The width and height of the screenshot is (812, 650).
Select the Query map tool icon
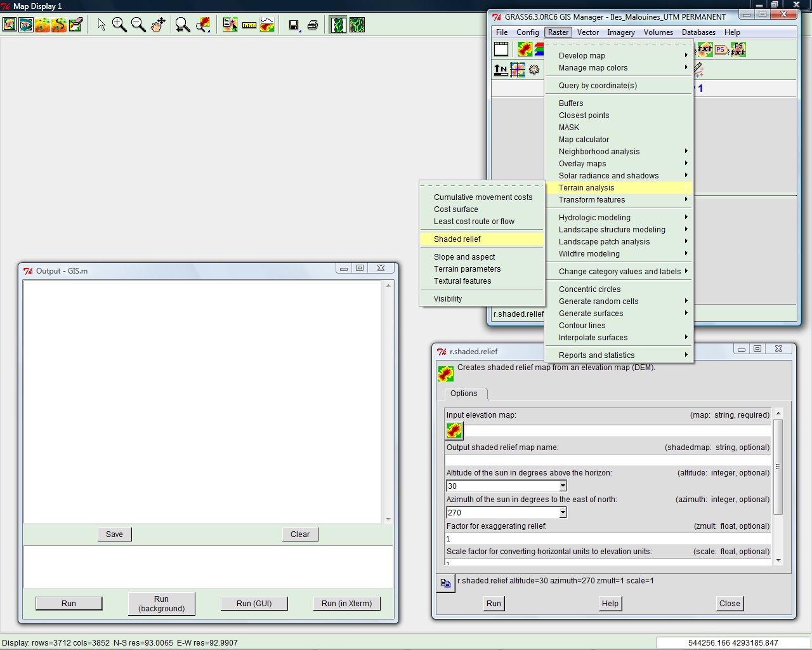(x=230, y=25)
